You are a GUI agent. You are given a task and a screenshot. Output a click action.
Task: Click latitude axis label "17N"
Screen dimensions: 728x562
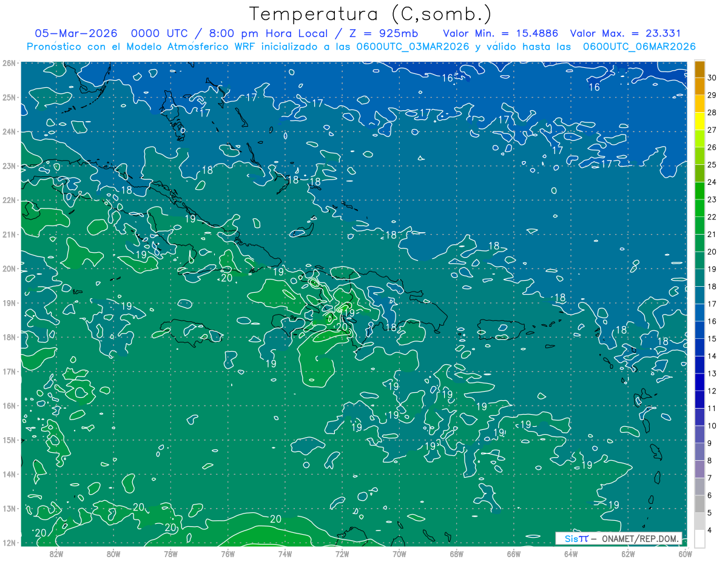coord(9,371)
